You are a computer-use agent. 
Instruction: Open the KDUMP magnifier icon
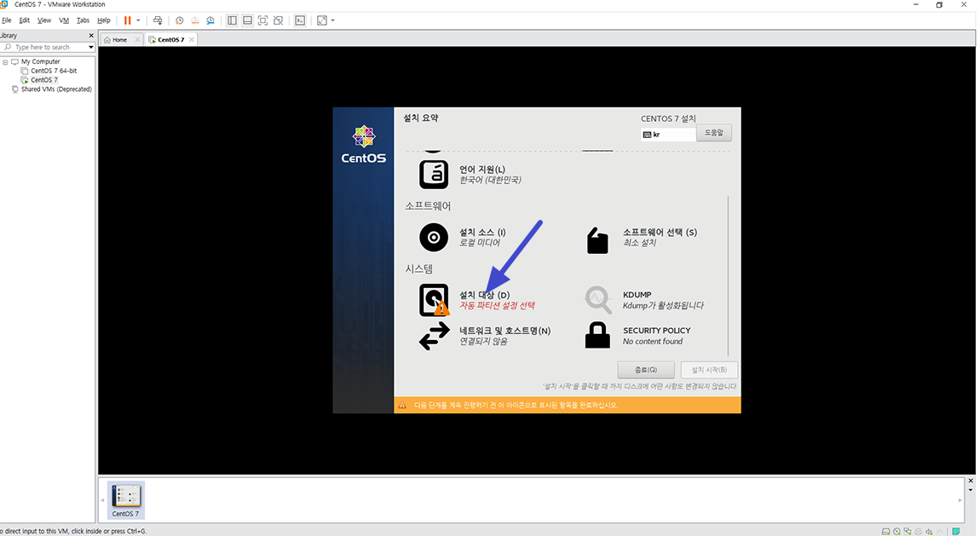598,300
